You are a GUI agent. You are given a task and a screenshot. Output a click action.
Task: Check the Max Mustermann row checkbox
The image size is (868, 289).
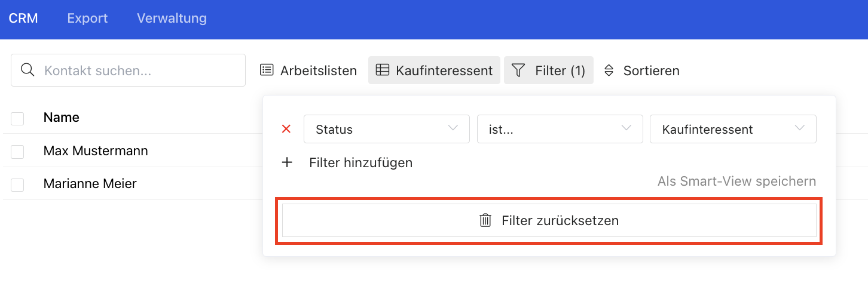(17, 152)
